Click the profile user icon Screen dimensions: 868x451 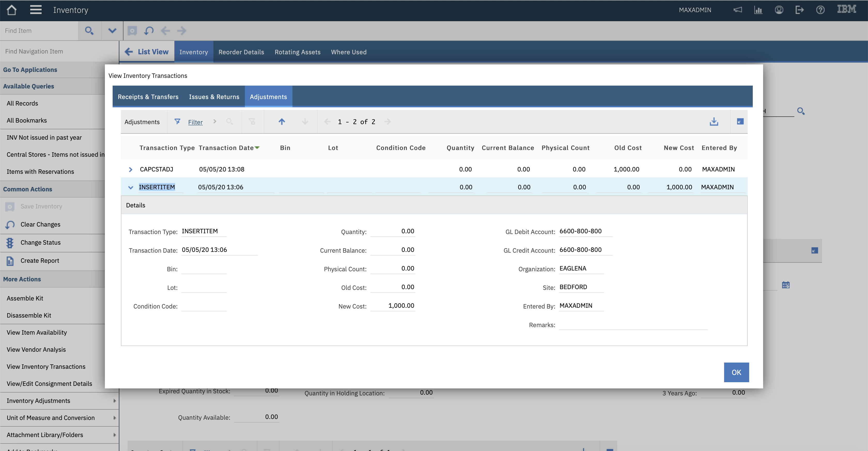click(779, 10)
